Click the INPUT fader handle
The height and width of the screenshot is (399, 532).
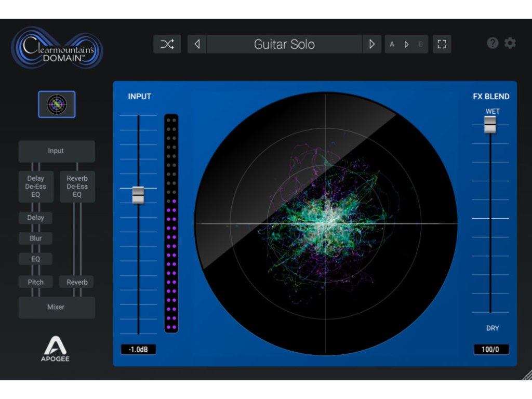click(138, 195)
